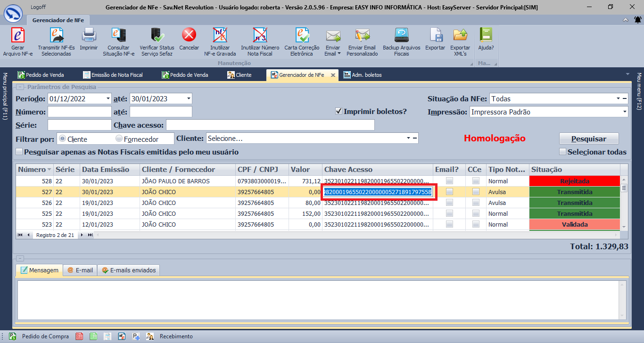Click Backup Arquivos Fiscais
Image resolution: width=644 pixels, height=343 pixels.
[x=401, y=42]
